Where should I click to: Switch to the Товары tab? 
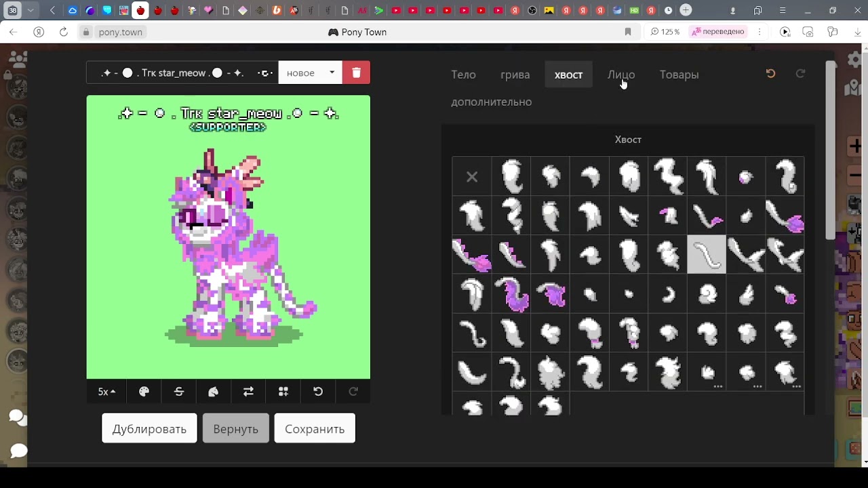(679, 75)
